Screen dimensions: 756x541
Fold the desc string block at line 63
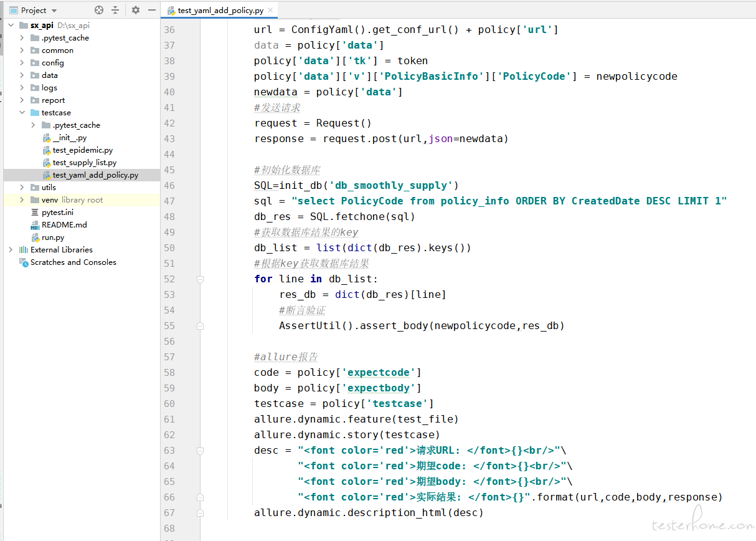pos(200,451)
